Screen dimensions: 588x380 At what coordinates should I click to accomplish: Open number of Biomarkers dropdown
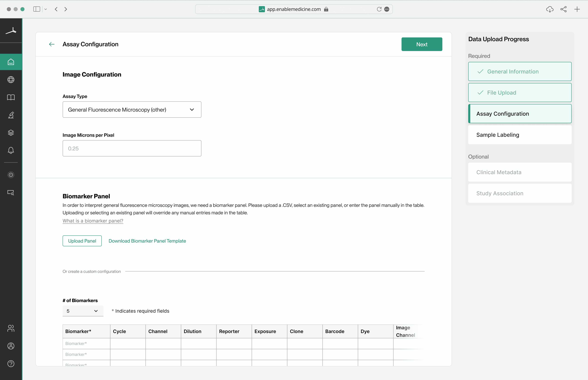tap(83, 311)
